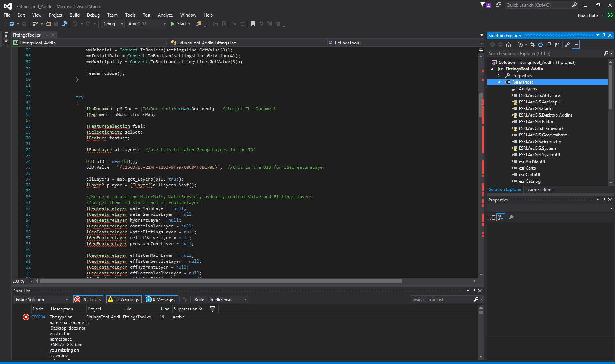Open the FittingsTool_AddIn.FittingsTool type dropdown
The image size is (615, 364).
(248, 43)
